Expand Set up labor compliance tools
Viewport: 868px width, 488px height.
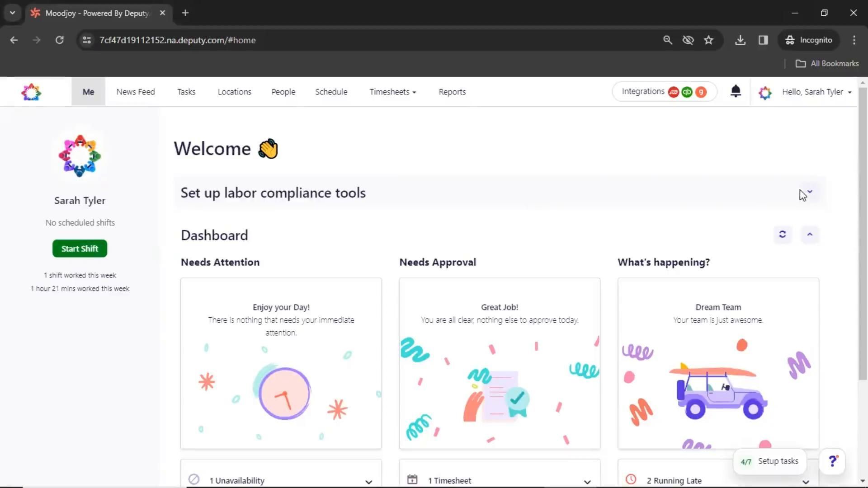point(810,192)
